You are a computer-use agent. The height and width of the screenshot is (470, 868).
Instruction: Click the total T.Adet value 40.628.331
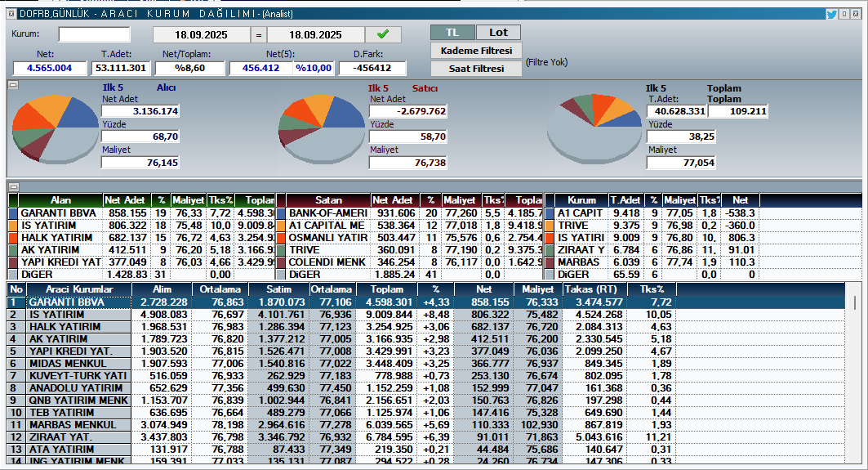click(x=676, y=111)
